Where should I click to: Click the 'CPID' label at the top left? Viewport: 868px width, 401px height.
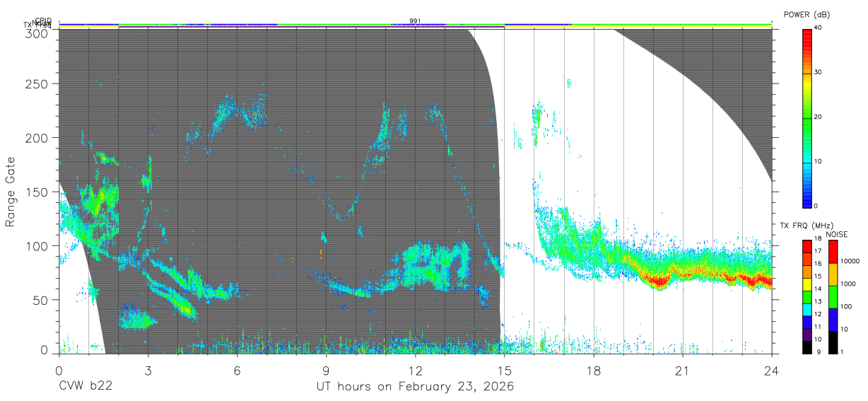43,21
